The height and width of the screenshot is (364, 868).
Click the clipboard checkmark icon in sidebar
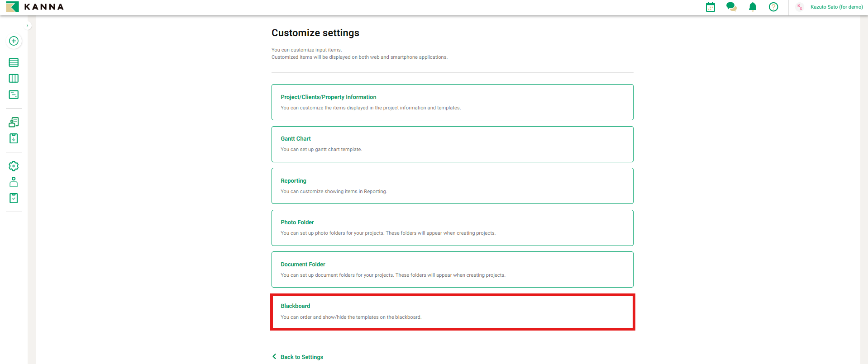coord(14,198)
